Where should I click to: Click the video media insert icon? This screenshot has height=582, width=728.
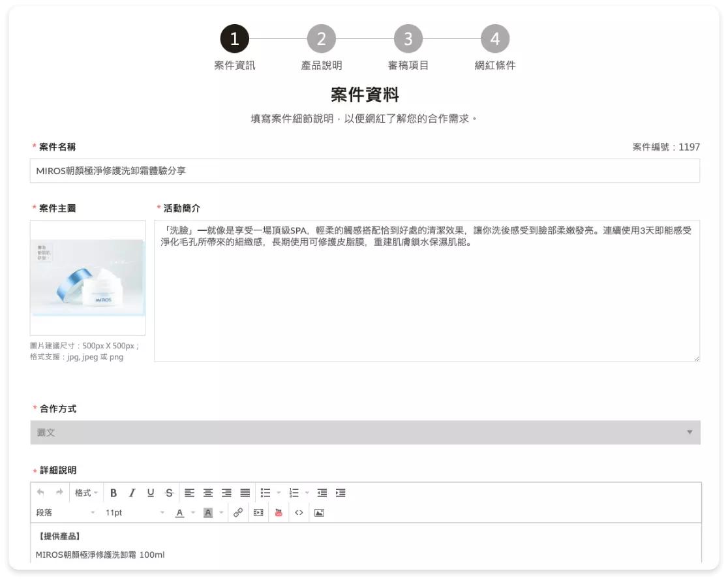point(258,512)
